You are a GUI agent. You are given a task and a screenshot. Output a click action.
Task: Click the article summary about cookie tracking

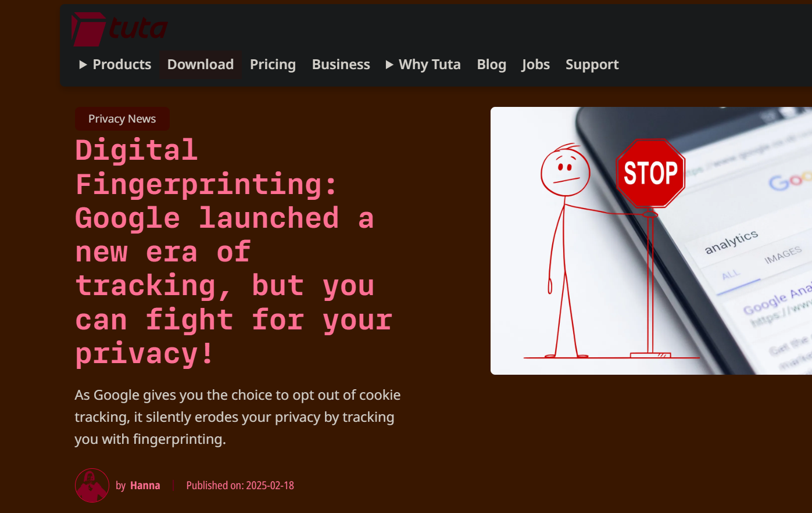click(x=238, y=417)
